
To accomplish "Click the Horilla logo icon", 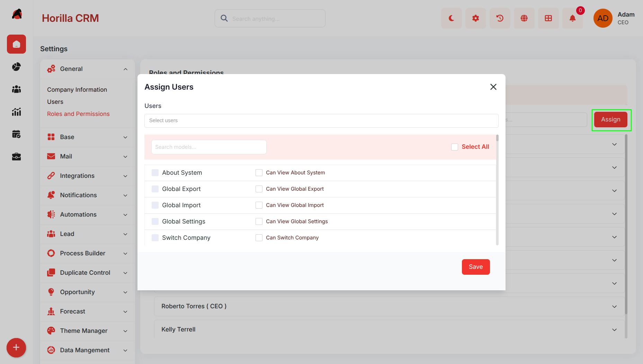I will click(x=17, y=14).
